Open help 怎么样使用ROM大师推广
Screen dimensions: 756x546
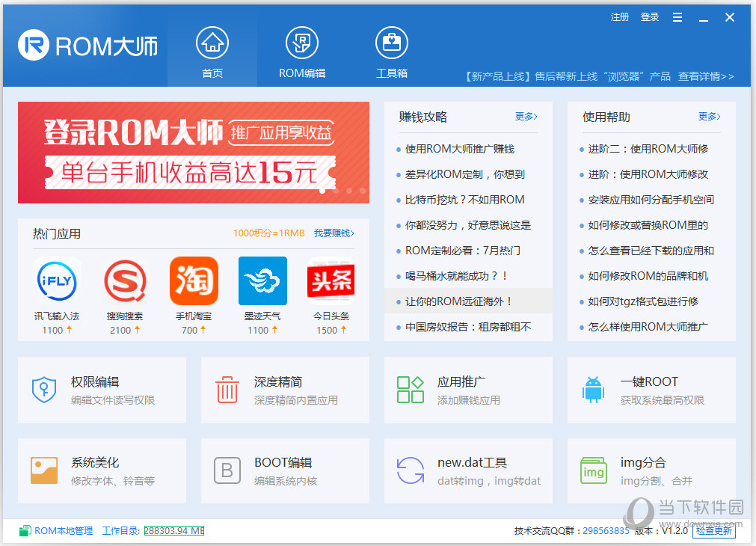(x=648, y=327)
